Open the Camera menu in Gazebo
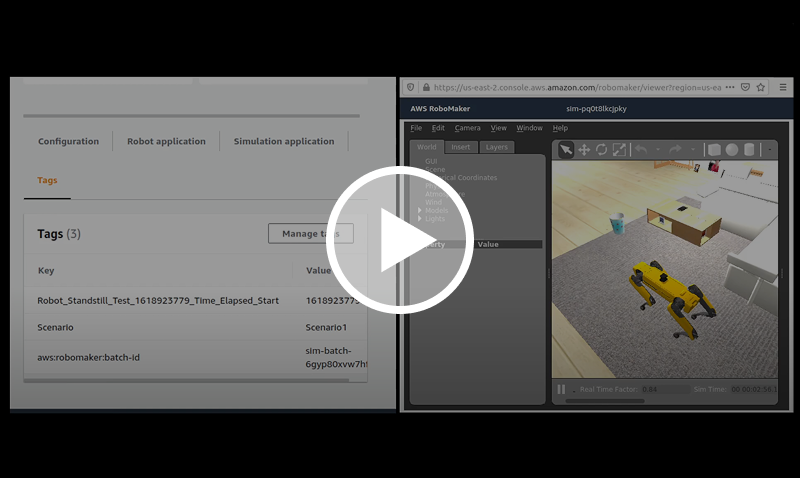Viewport: 800px width, 478px height. click(468, 128)
